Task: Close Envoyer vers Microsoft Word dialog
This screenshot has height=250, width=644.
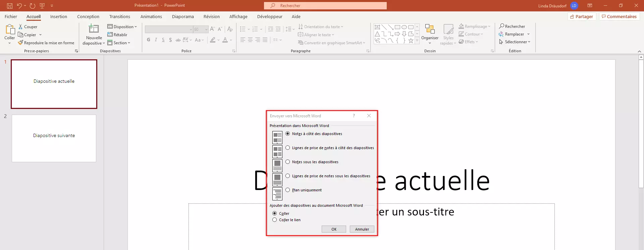Action: click(x=369, y=116)
